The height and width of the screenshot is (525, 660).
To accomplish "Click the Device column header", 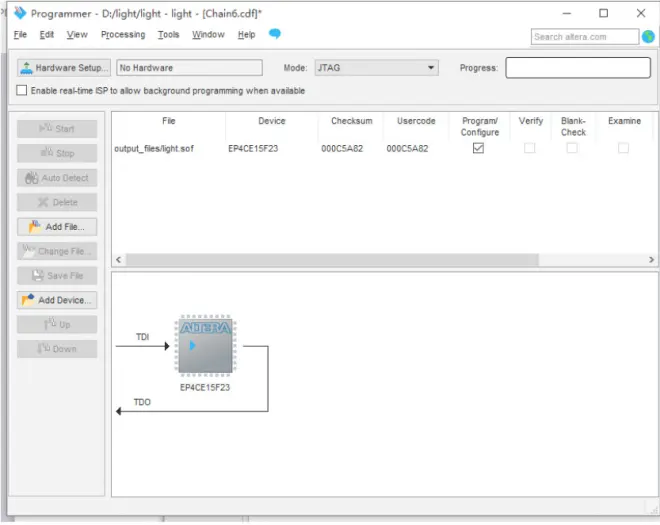I will pyautogui.click(x=272, y=121).
